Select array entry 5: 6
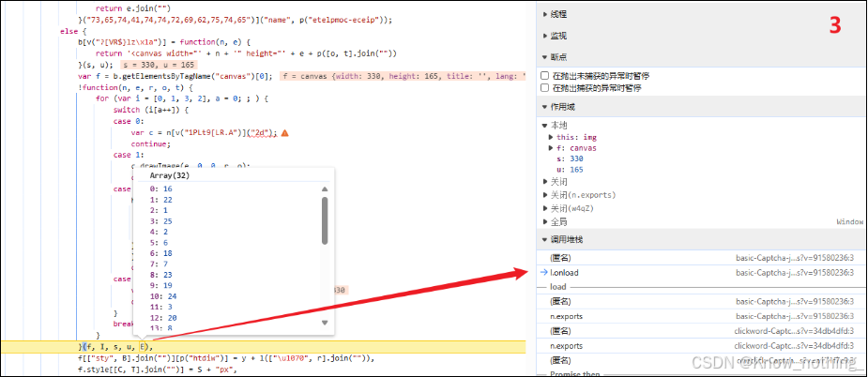This screenshot has width=868, height=377. pos(159,243)
